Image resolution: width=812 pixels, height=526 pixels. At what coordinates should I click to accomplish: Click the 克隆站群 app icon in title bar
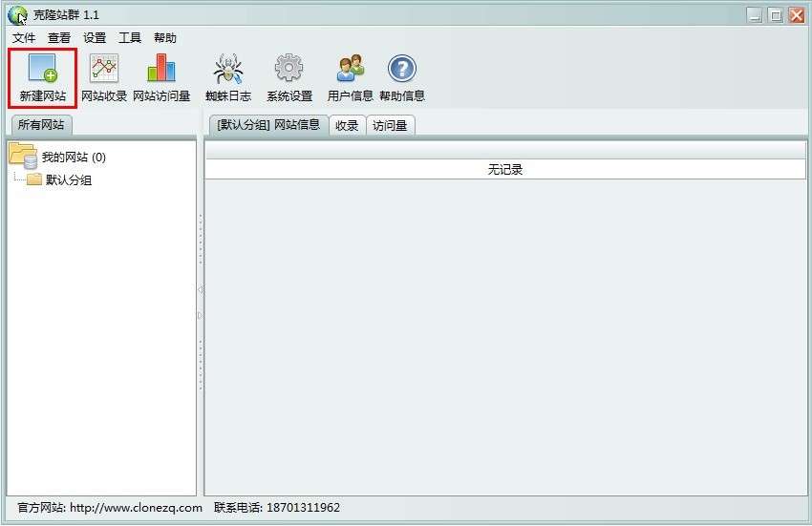click(x=17, y=15)
